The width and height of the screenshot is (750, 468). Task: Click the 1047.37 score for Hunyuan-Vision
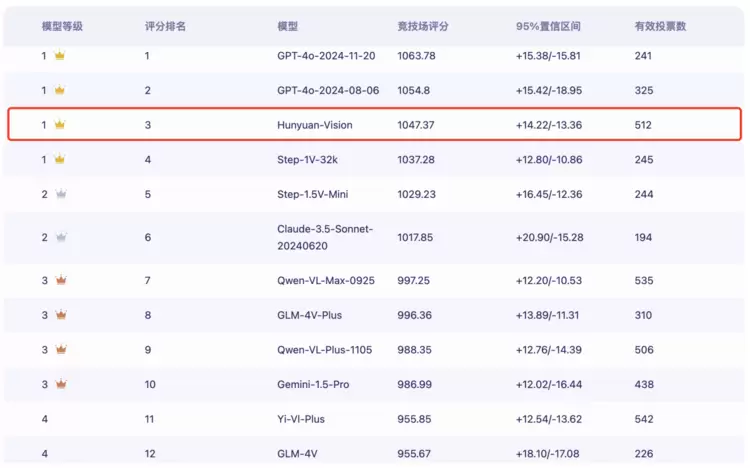[x=417, y=125]
